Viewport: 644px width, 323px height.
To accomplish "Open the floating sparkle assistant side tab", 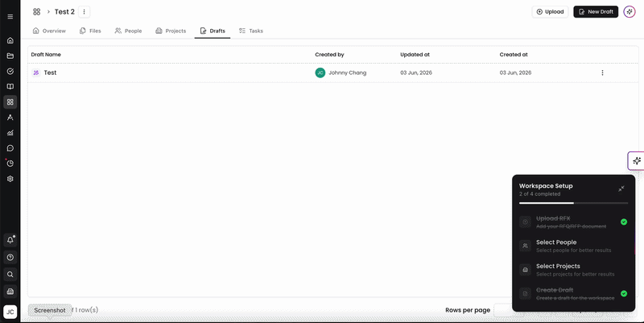I will (636, 160).
